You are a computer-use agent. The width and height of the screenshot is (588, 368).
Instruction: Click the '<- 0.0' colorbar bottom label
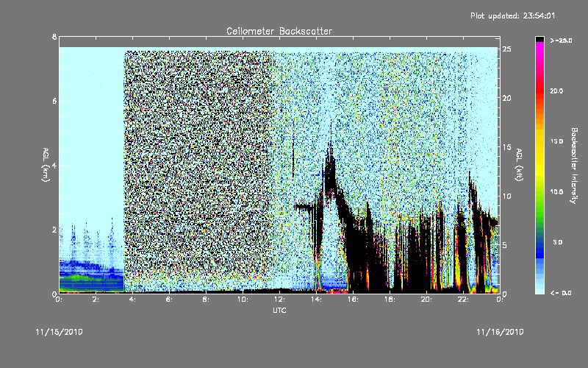(x=561, y=293)
